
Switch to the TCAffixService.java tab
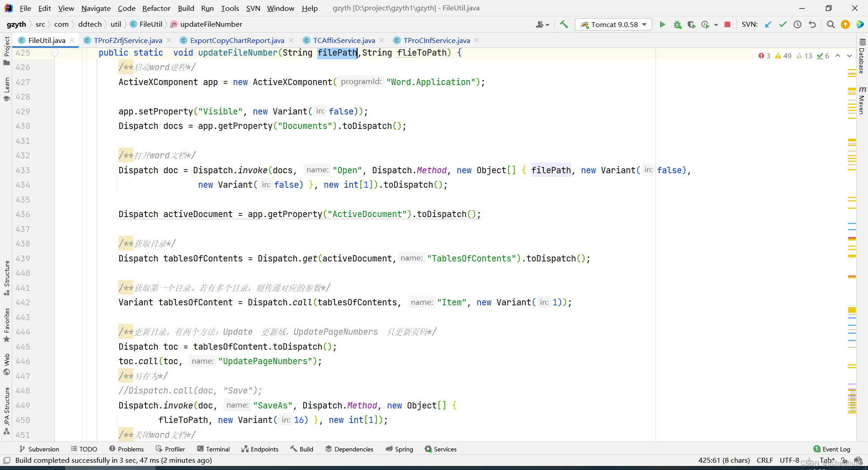point(344,40)
